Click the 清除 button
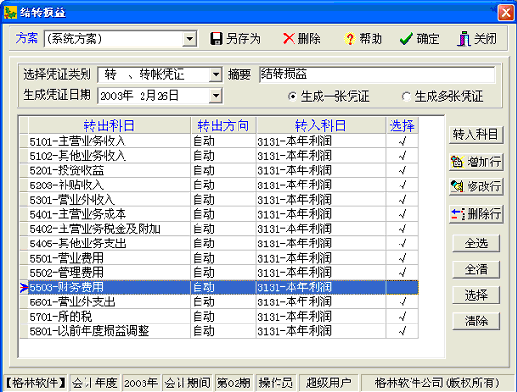This screenshot has width=517, height=392. click(476, 321)
